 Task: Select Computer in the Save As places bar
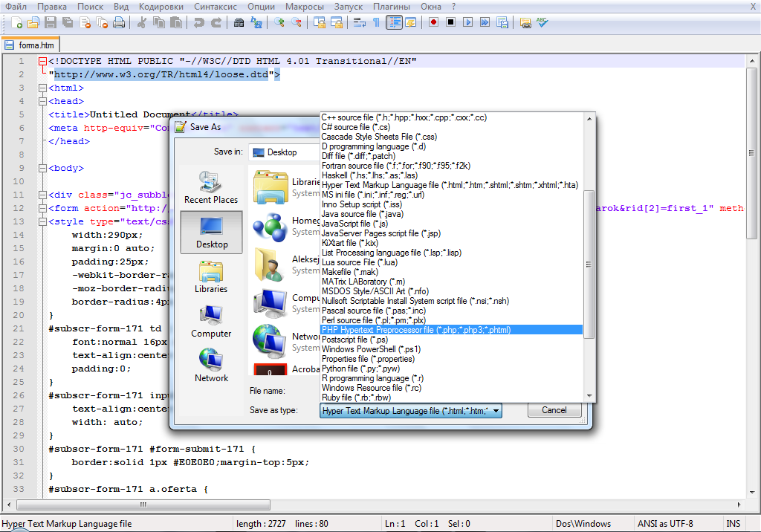coord(211,321)
